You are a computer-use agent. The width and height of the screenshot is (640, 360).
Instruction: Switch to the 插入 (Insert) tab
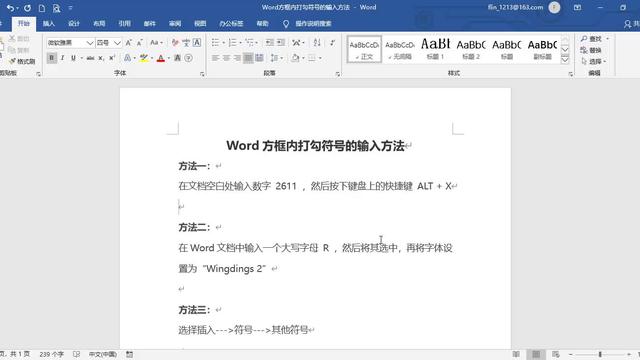pos(49,24)
